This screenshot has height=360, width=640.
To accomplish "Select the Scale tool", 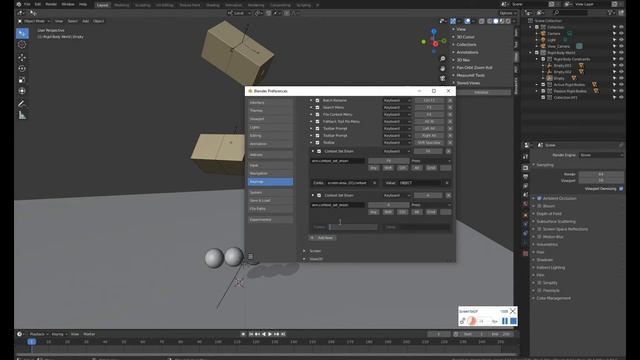I will 22,80.
